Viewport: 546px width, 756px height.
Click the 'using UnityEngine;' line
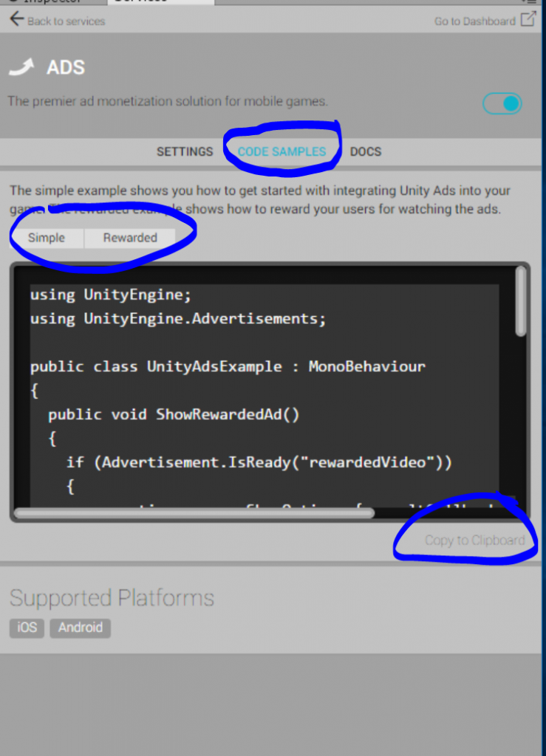110,295
